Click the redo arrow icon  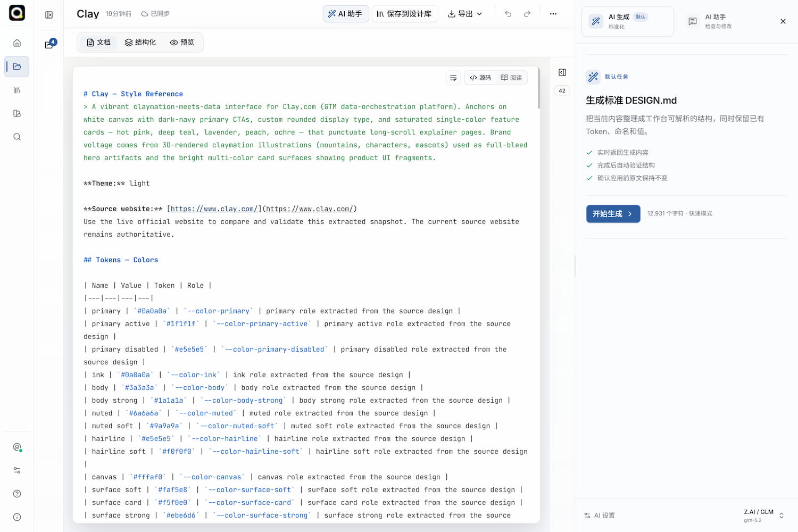[x=527, y=14]
